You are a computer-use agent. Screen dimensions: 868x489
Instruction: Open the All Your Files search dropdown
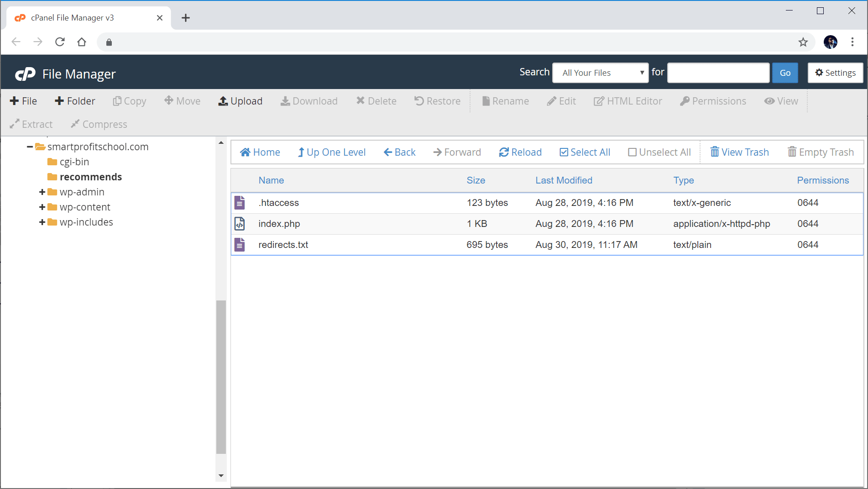pos(600,73)
